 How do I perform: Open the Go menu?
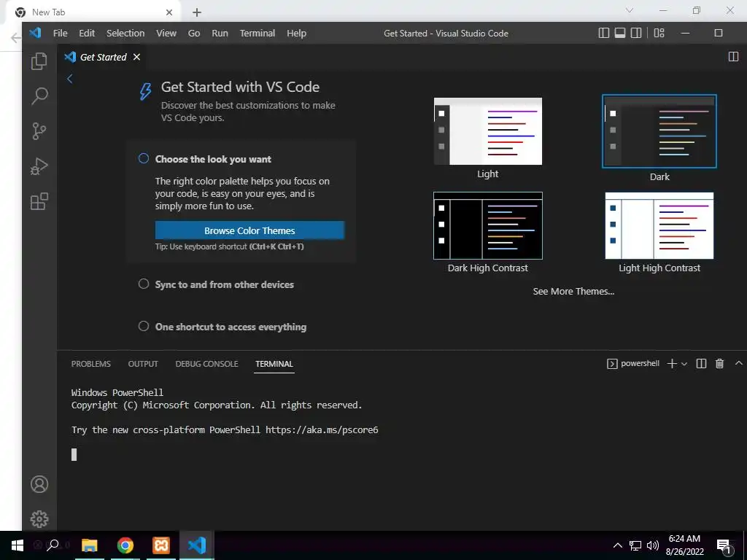194,34
